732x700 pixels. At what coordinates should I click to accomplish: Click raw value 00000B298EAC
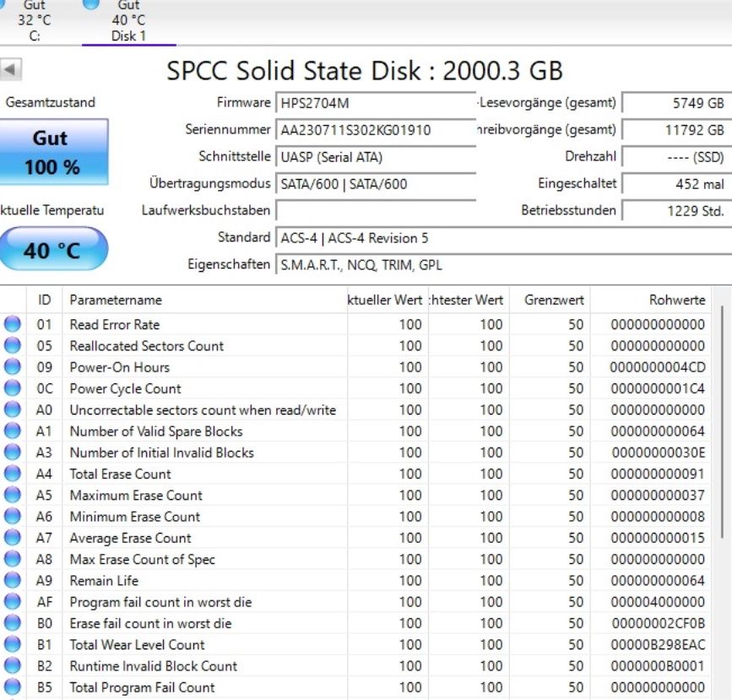coord(658,645)
